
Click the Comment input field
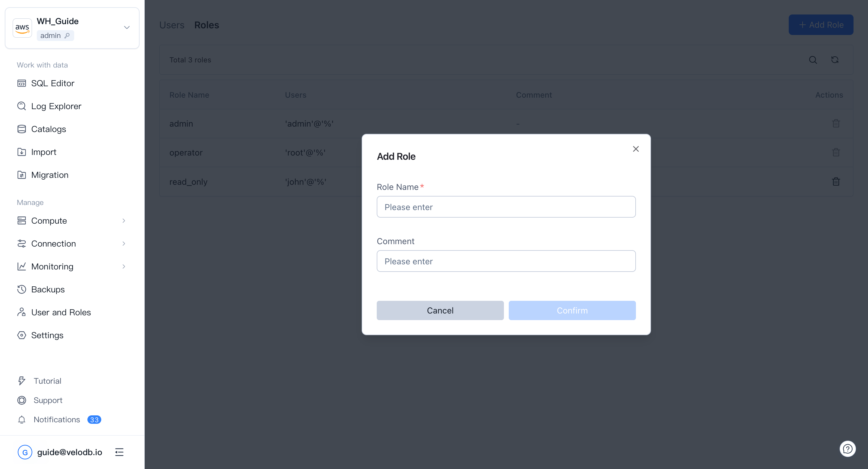(506, 261)
